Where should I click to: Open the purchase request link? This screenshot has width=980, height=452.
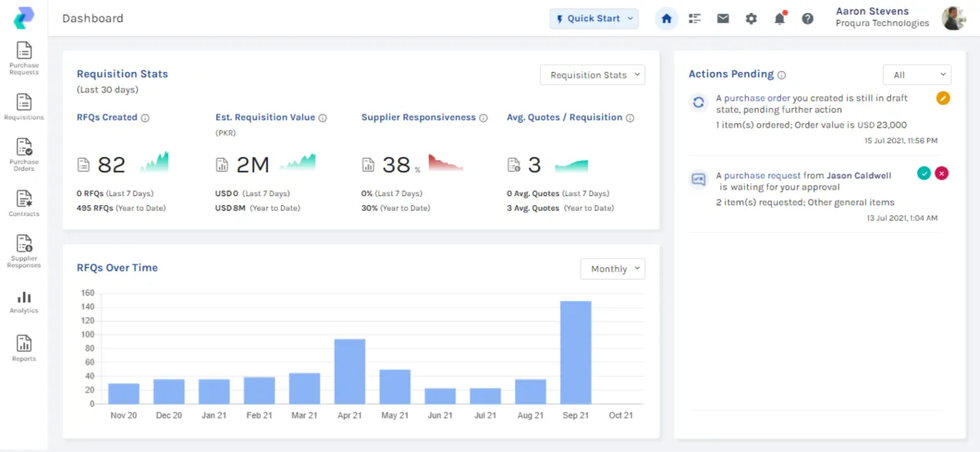pos(761,176)
